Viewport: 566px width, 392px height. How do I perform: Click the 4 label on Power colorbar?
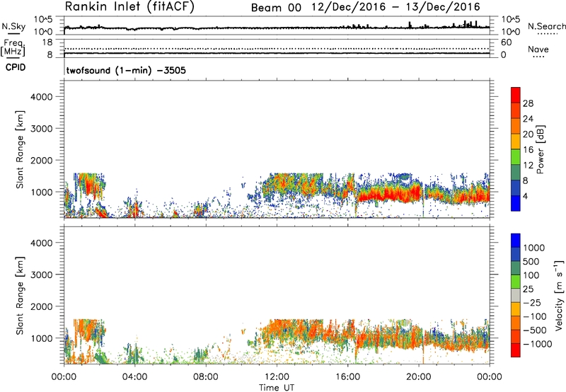click(525, 197)
